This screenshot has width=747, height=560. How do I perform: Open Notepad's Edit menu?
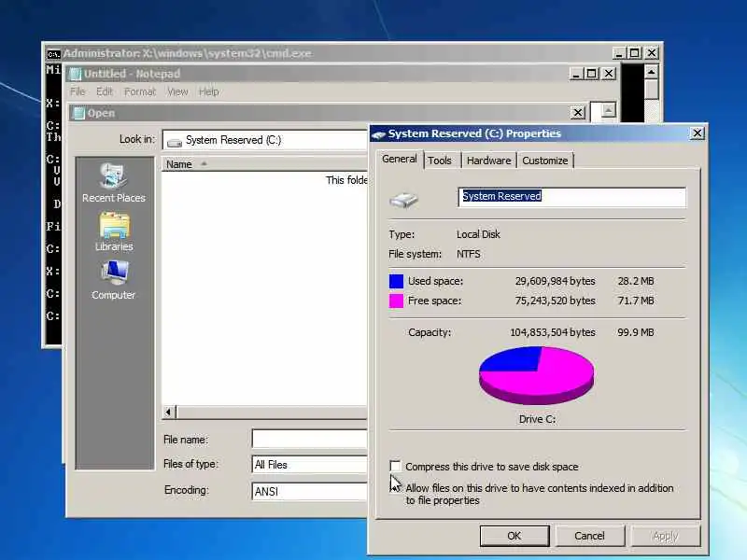tap(105, 91)
